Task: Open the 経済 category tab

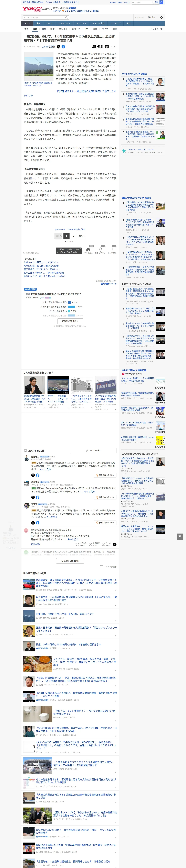Action: (x=52, y=29)
